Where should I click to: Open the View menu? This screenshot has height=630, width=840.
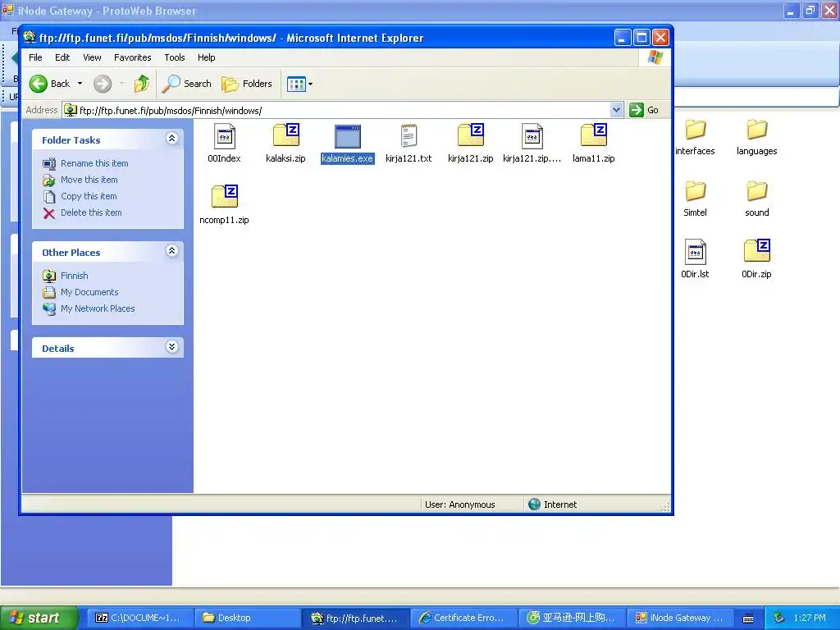click(92, 57)
